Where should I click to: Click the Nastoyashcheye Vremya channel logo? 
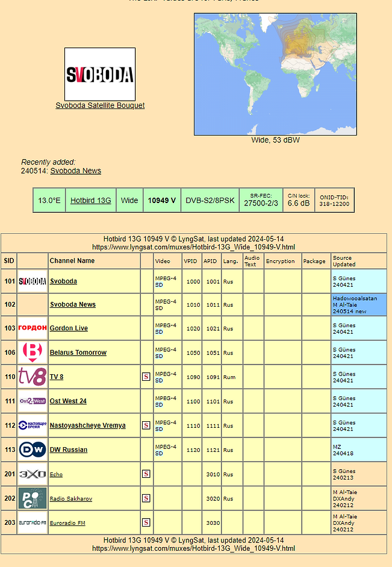tap(33, 425)
